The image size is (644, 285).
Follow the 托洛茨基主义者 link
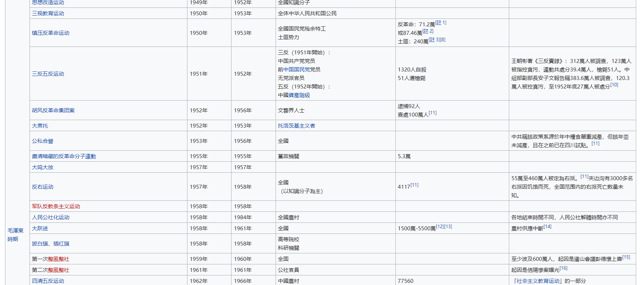297,126
